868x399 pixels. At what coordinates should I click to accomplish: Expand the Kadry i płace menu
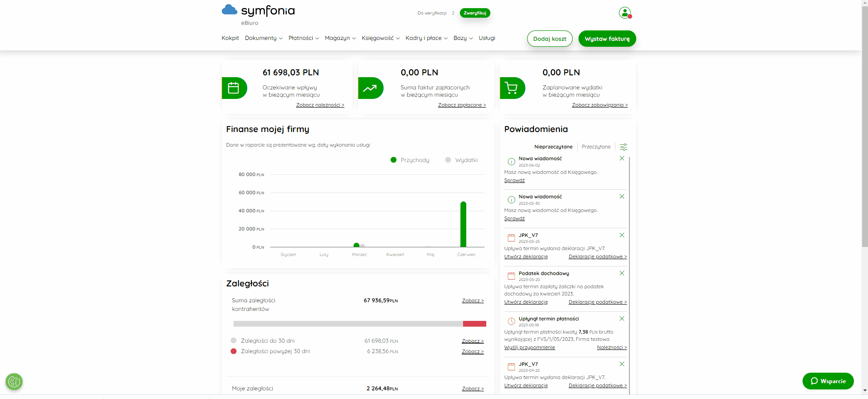(426, 38)
